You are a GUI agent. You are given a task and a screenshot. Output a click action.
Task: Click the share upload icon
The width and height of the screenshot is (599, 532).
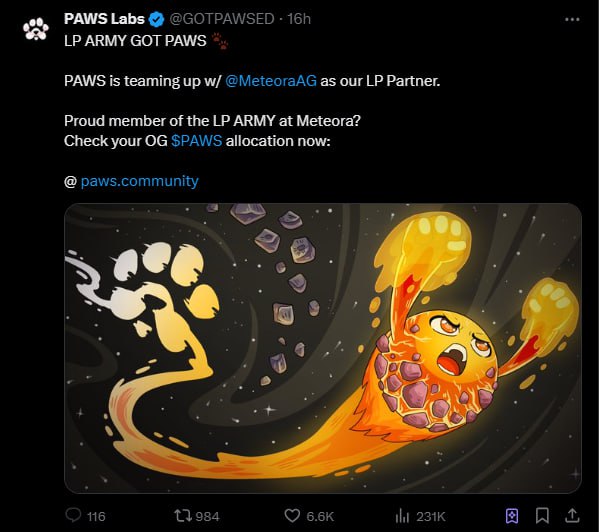point(572,515)
